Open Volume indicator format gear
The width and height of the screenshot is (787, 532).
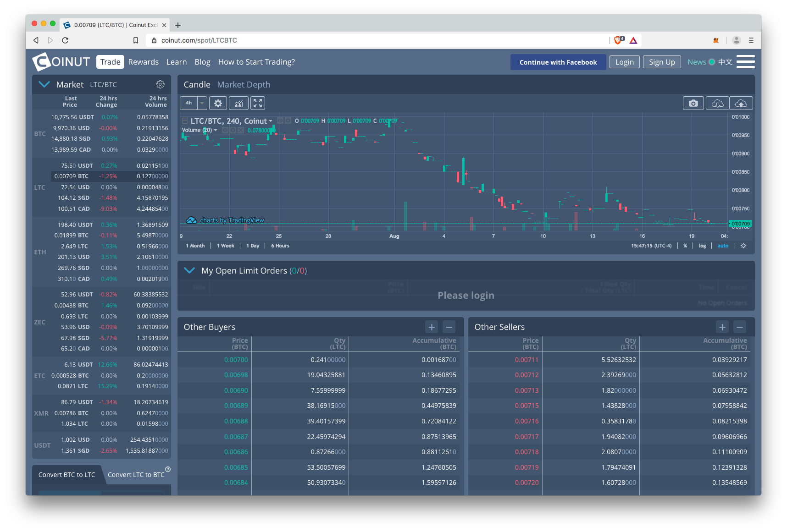[233, 130]
